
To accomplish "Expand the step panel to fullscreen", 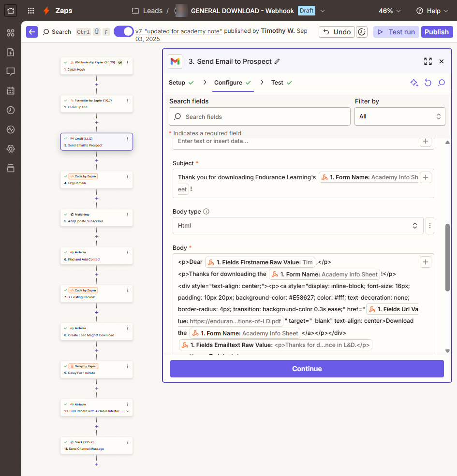I will [x=428, y=61].
